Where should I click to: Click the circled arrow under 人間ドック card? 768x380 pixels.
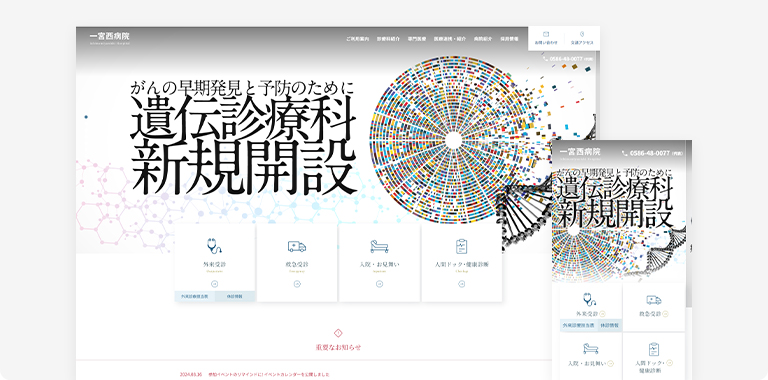point(461,284)
